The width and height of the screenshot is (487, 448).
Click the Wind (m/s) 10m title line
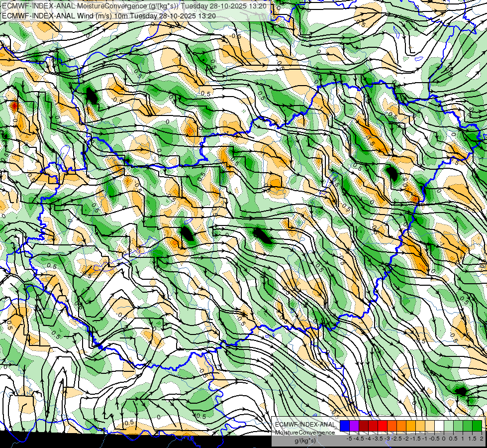click(x=109, y=16)
